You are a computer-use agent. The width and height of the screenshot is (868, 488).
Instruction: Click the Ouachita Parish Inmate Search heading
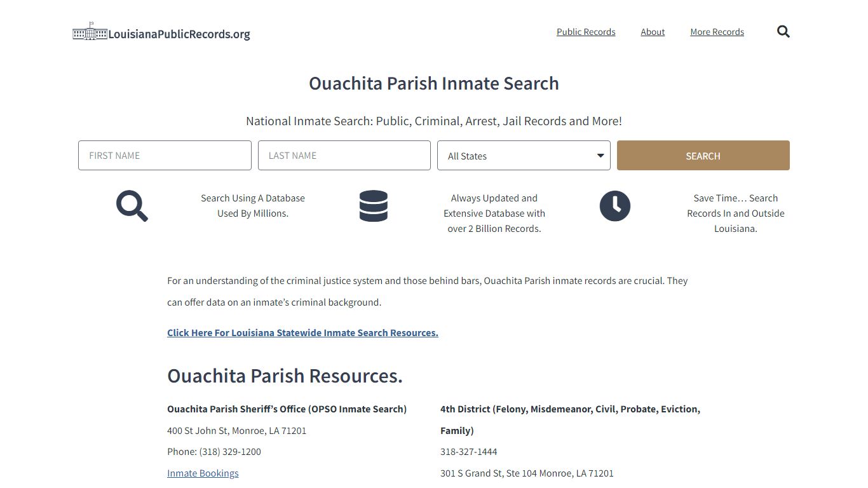[434, 83]
